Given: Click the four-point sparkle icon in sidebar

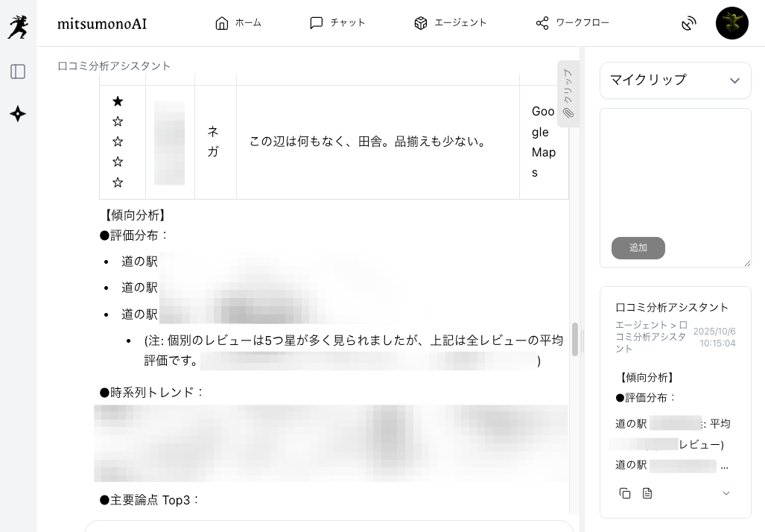Looking at the screenshot, I should tap(18, 114).
